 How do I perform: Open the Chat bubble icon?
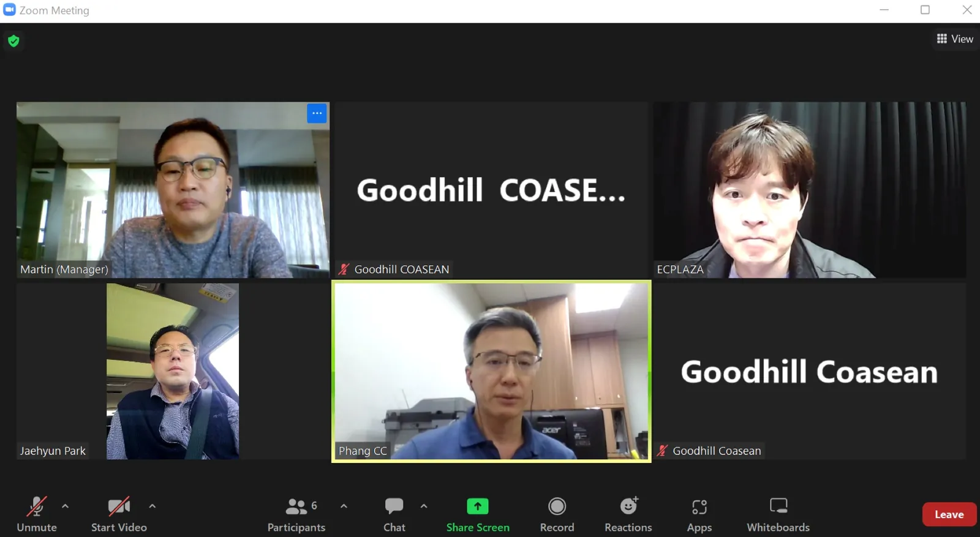coord(394,506)
